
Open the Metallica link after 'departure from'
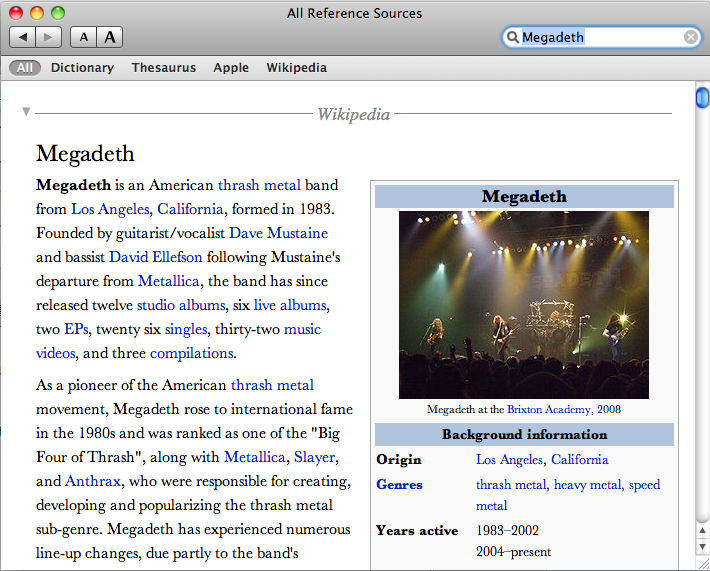[x=168, y=281]
